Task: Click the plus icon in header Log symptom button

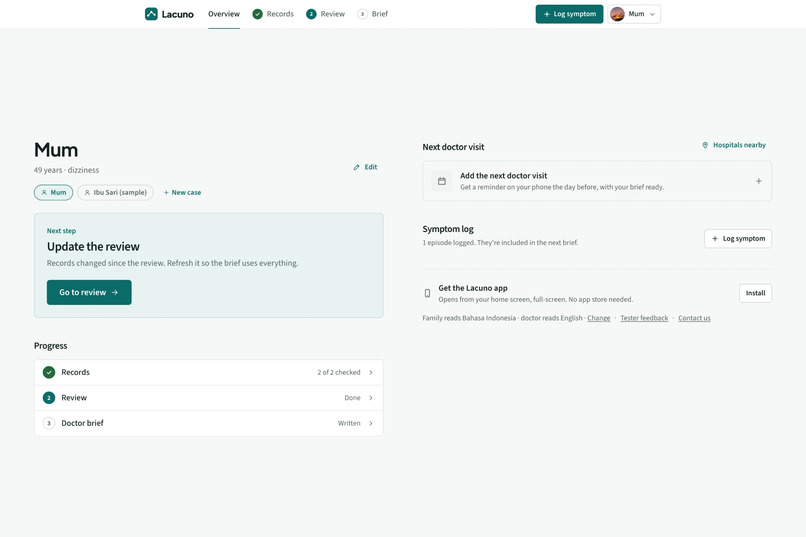Action: 546,14
